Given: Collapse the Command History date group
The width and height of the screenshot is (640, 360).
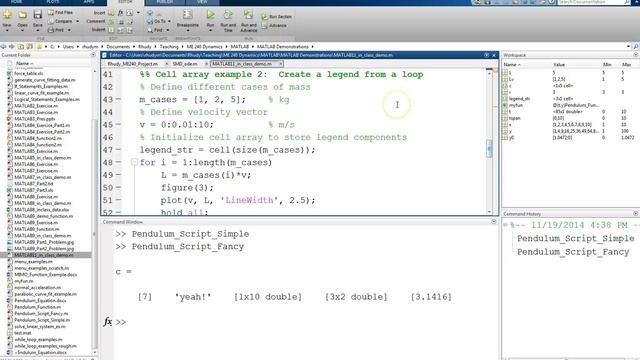Looking at the screenshot, I should pos(505,225).
